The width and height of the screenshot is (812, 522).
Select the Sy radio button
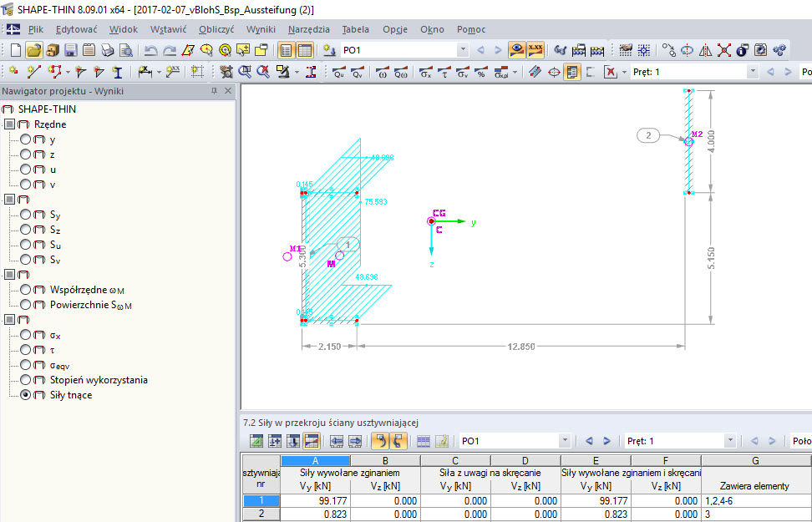point(25,215)
